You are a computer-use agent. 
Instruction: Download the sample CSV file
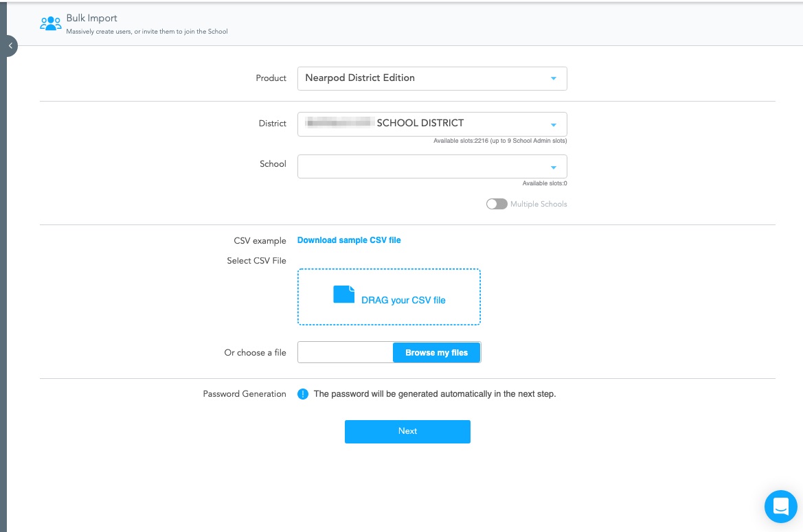(349, 240)
